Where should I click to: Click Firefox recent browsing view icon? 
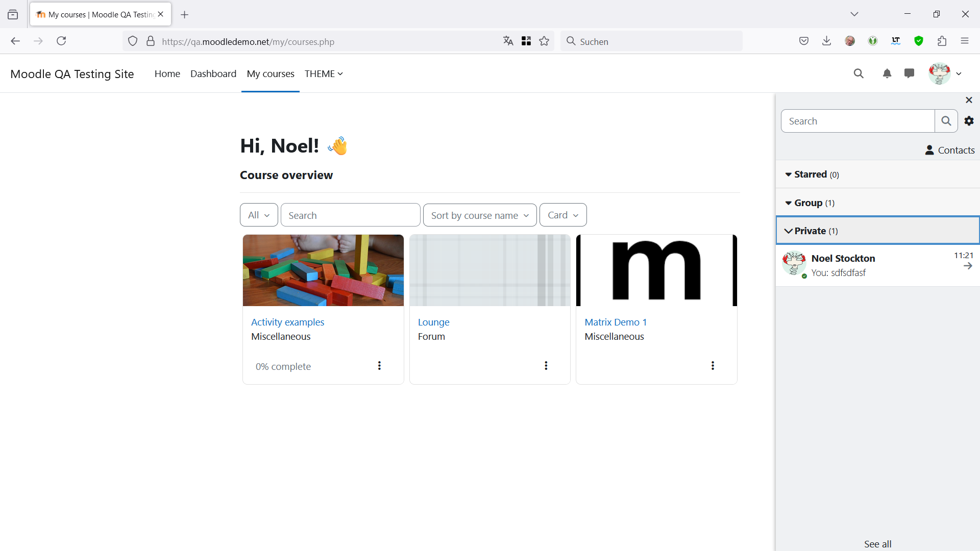pos(13,15)
